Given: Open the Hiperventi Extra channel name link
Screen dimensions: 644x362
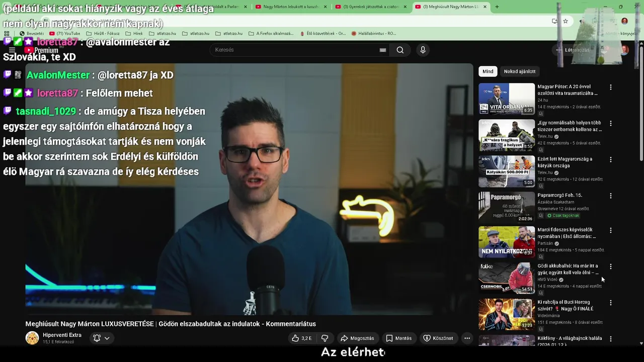Looking at the screenshot, I should click(62, 335).
